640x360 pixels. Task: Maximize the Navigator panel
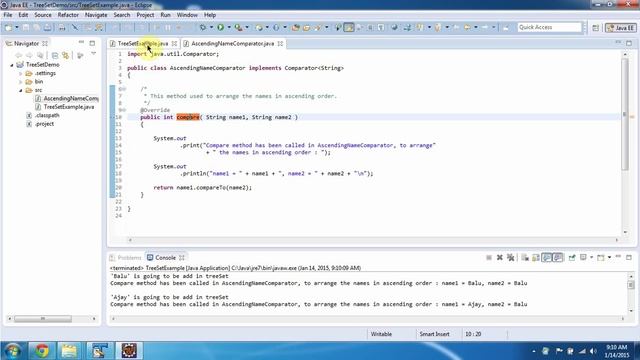(92, 43)
